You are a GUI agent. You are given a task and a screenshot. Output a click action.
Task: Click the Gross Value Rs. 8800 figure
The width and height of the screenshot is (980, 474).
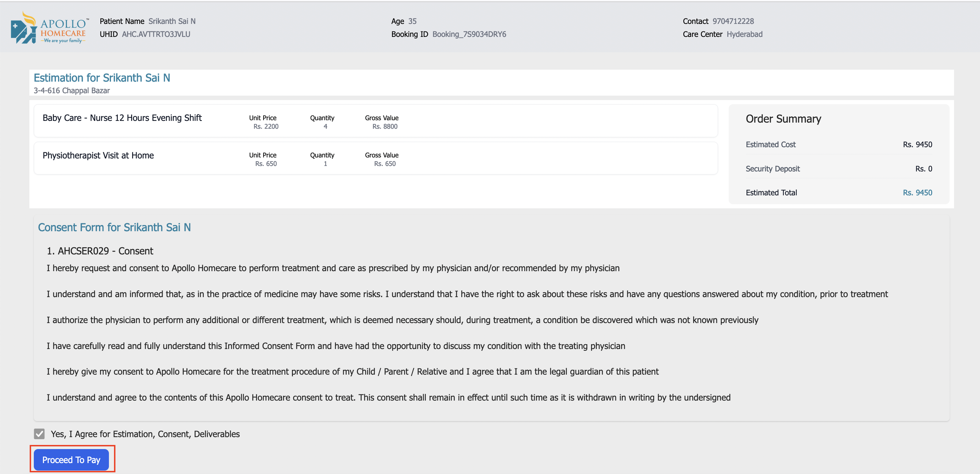point(384,126)
